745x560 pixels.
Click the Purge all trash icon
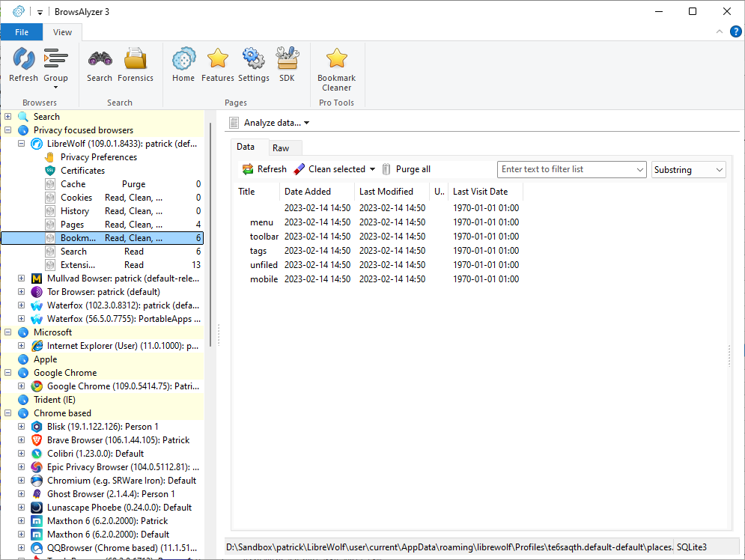tap(386, 169)
